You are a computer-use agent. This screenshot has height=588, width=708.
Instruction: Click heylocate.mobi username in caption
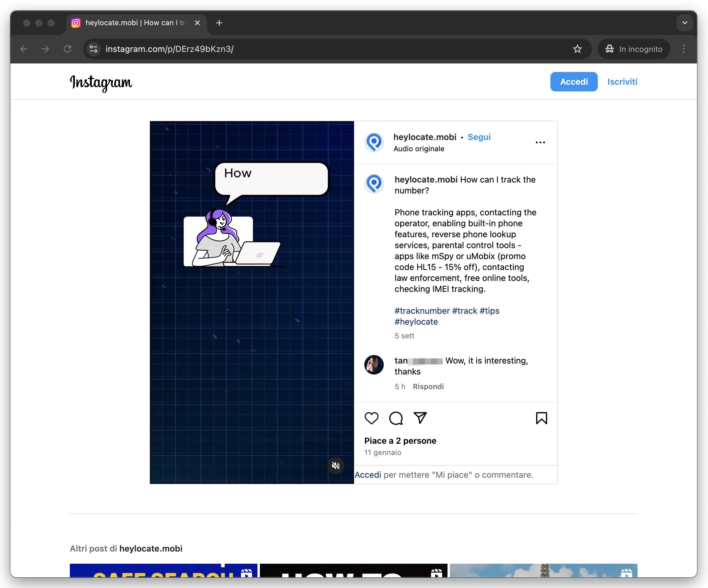[426, 179]
